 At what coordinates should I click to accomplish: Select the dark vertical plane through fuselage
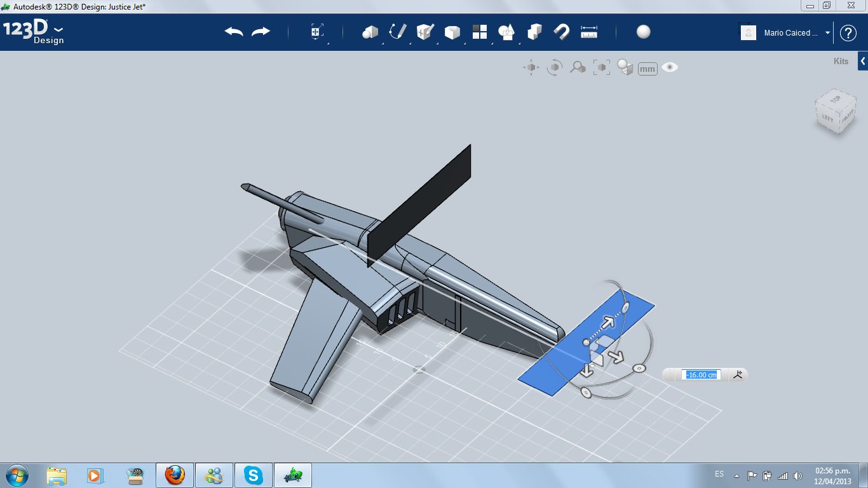pyautogui.click(x=419, y=206)
